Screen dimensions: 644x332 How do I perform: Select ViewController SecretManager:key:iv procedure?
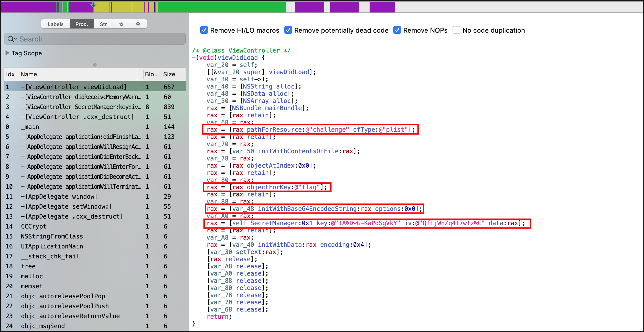[x=81, y=107]
